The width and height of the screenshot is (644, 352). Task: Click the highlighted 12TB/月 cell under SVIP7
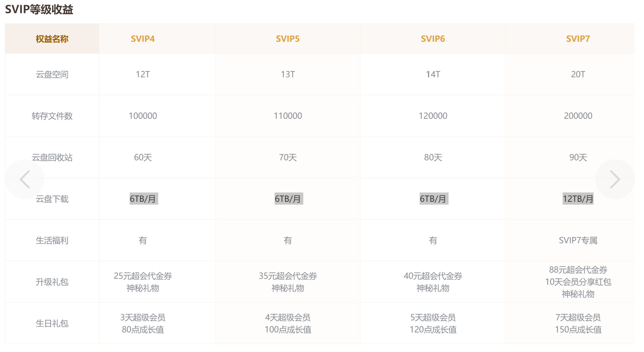(578, 199)
